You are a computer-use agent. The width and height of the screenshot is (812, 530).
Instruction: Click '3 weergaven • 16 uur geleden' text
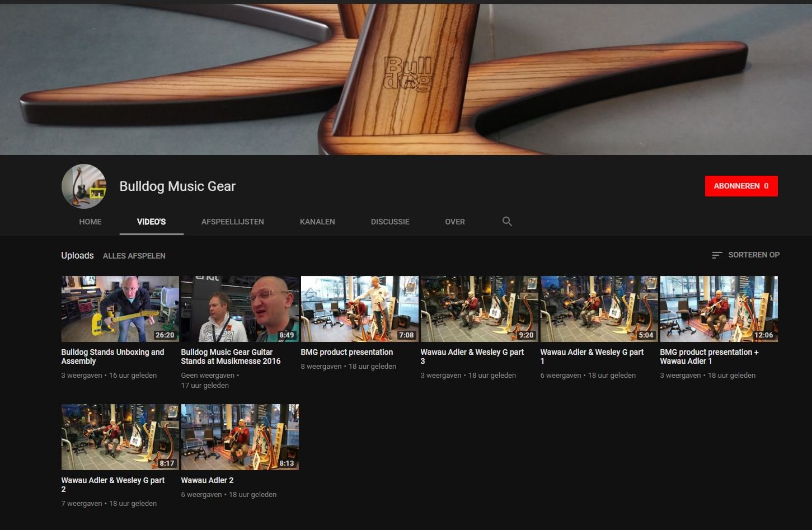pyautogui.click(x=109, y=376)
